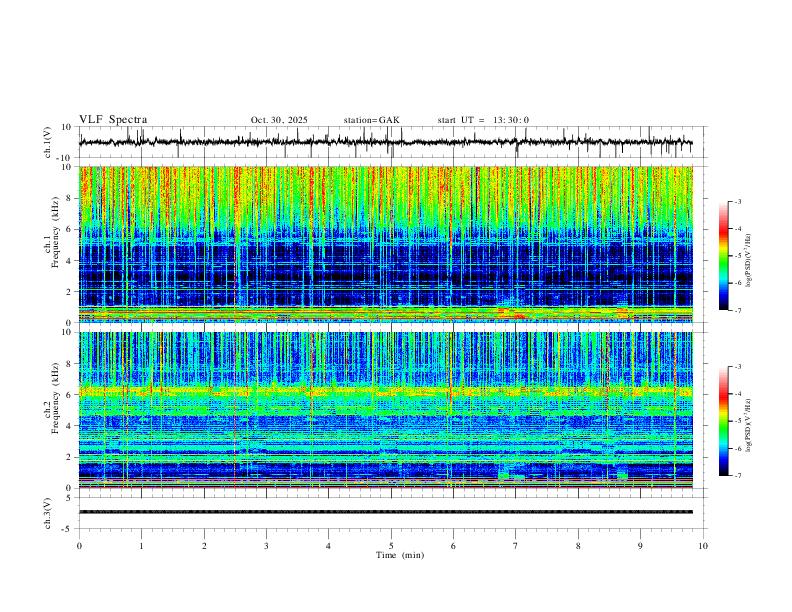Select the date text "Oct. 30, 2025"

[x=279, y=120]
